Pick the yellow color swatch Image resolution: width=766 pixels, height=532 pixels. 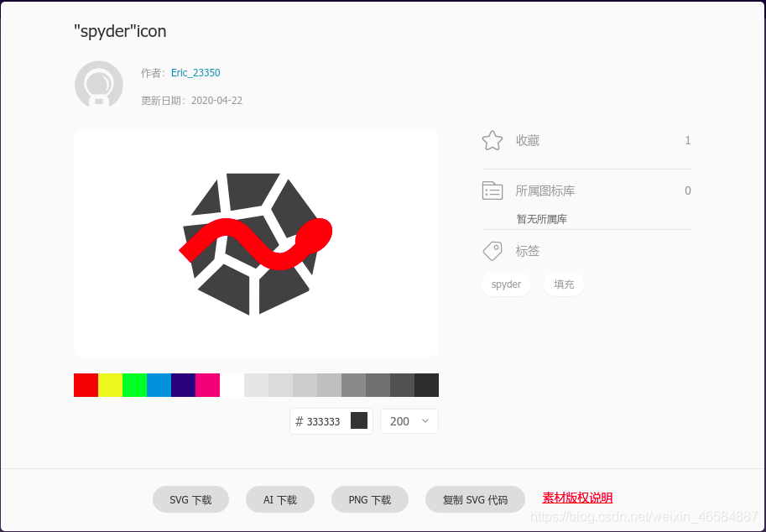(111, 385)
